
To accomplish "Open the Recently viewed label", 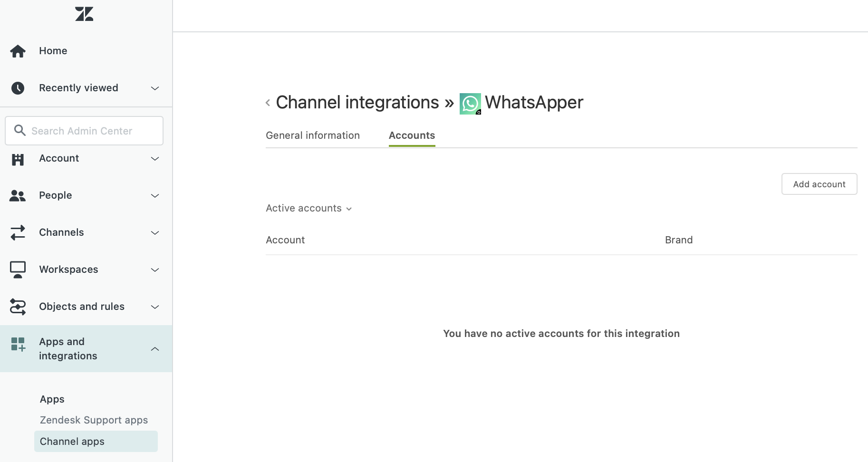I will (x=78, y=88).
